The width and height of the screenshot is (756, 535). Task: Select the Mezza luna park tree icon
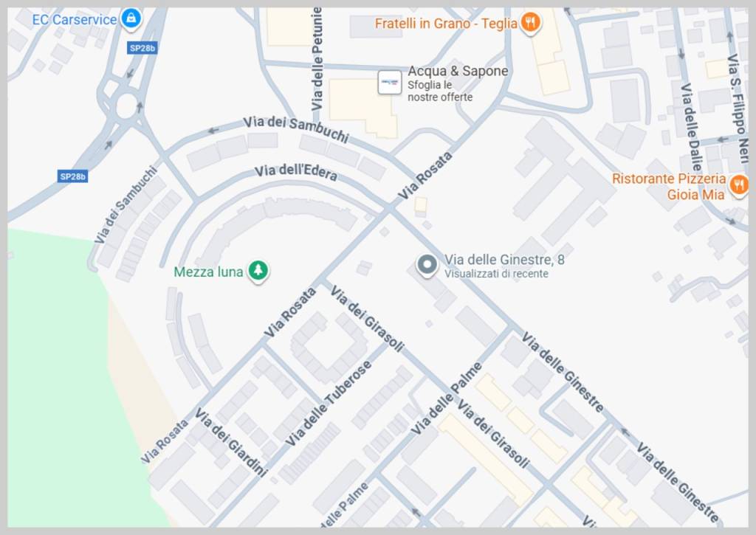coord(258,271)
